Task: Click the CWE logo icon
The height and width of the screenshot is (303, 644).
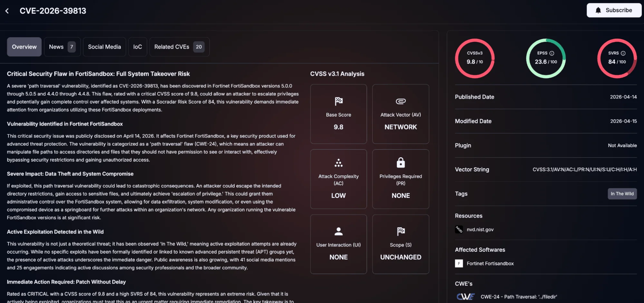Action: point(466,297)
